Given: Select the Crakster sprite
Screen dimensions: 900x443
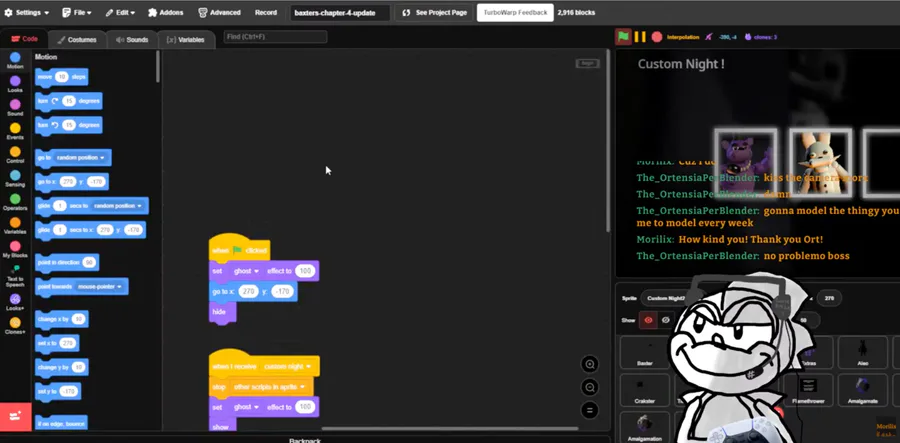Looking at the screenshot, I should 645,390.
